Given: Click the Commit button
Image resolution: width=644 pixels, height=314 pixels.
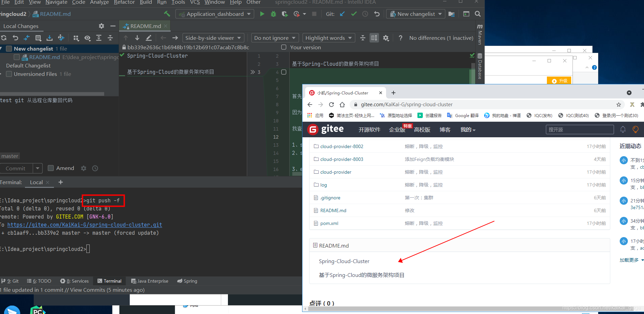Looking at the screenshot, I should click(x=16, y=168).
